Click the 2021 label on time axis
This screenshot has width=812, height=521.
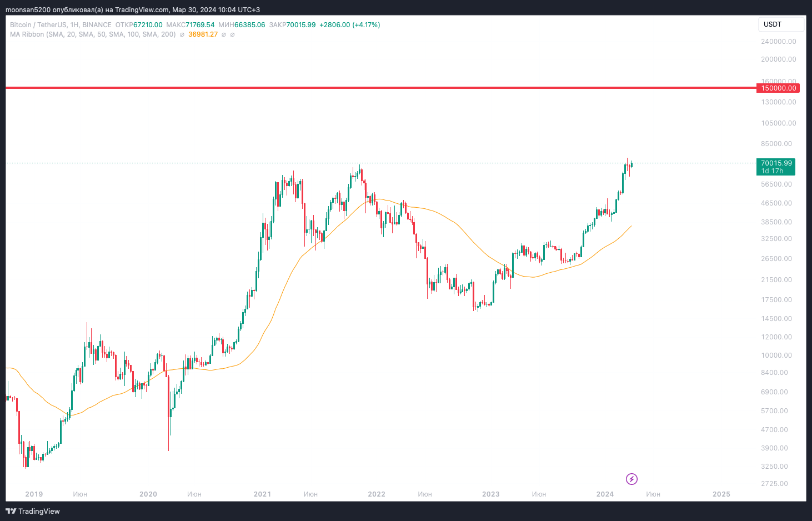coord(262,494)
